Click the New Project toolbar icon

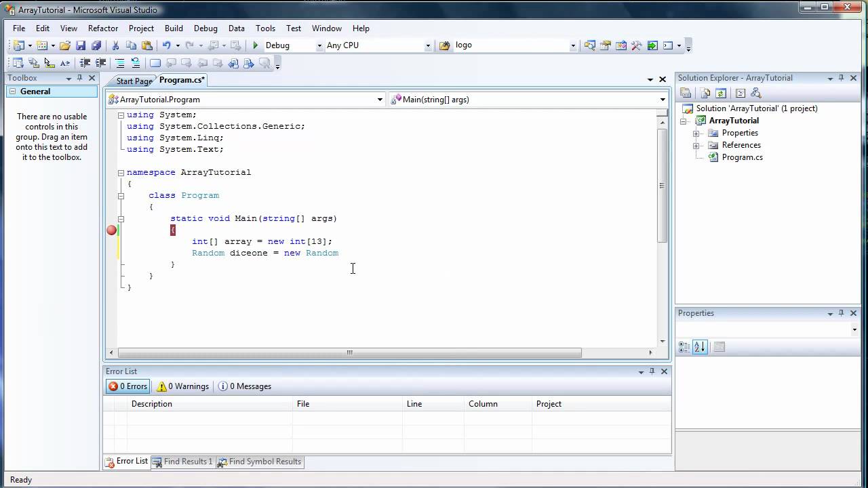tap(18, 45)
